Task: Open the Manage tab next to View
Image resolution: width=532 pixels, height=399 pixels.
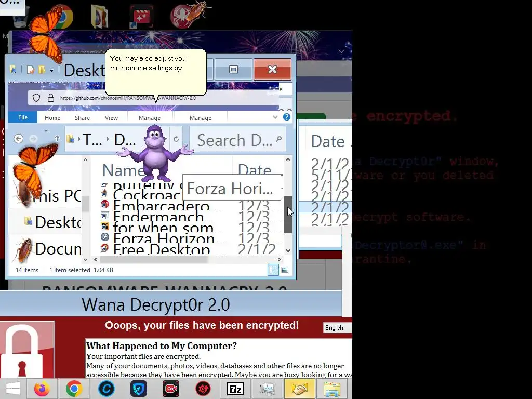Action: tap(150, 118)
